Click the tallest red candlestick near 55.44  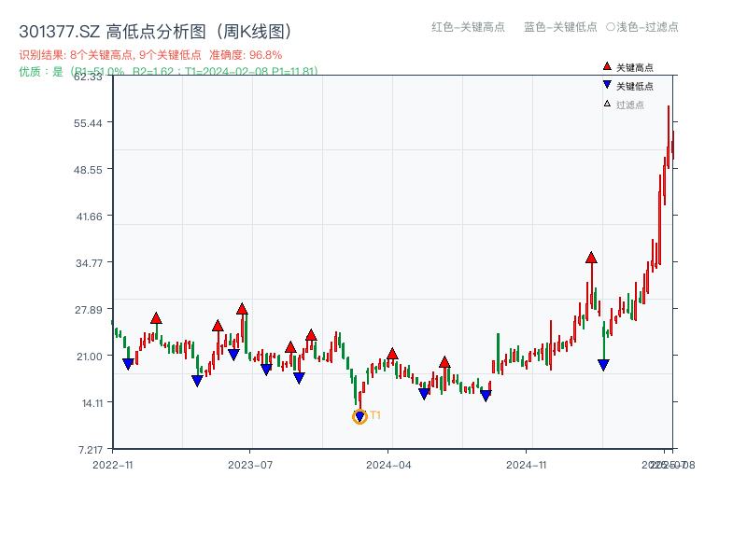(x=669, y=137)
